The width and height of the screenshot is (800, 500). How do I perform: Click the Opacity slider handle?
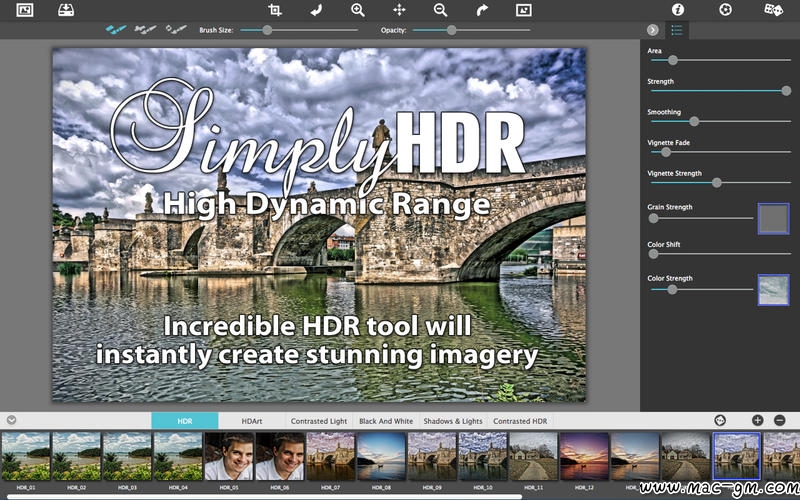[452, 30]
